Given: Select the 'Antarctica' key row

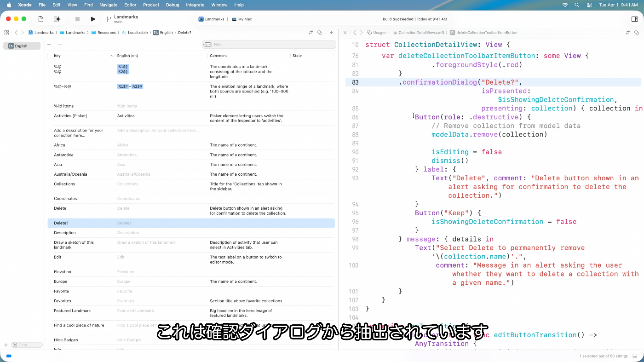Looking at the screenshot, I should click(x=191, y=155).
